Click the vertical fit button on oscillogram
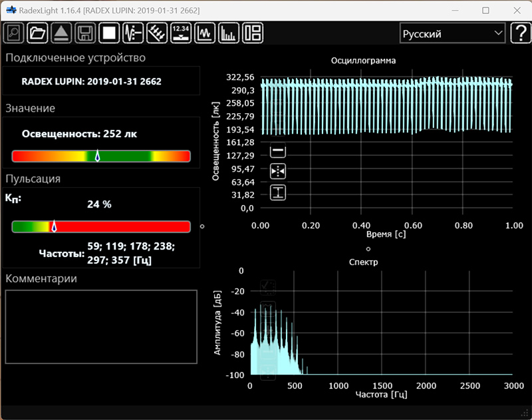This screenshot has width=532, height=420. (278, 192)
